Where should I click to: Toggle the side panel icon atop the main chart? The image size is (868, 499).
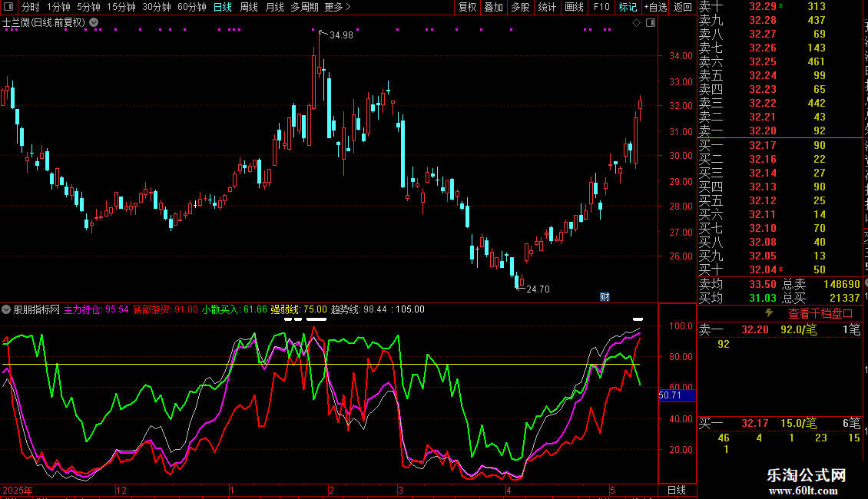(x=651, y=23)
